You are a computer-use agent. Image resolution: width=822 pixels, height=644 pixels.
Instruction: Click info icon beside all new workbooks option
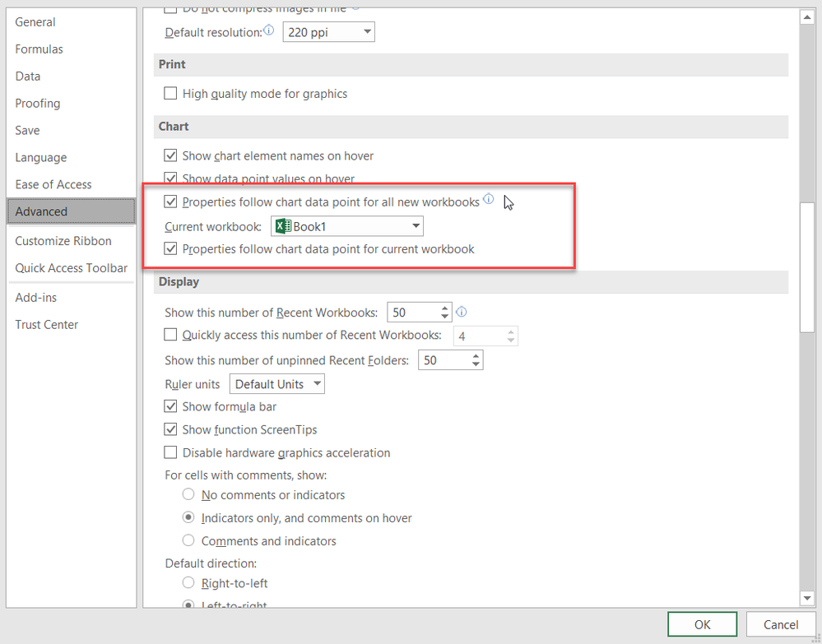coord(488,199)
